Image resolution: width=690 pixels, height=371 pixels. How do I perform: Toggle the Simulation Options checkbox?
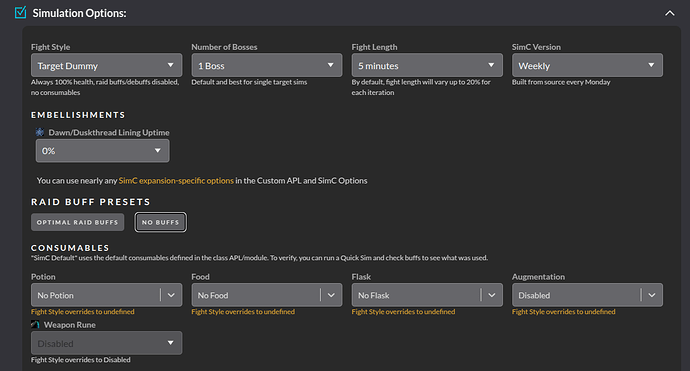pyautogui.click(x=20, y=12)
